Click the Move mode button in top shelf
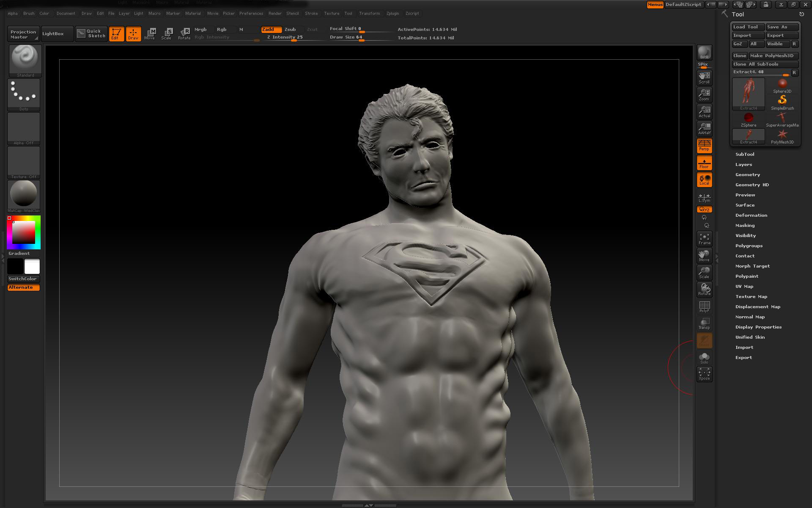This screenshot has height=508, width=812. point(150,34)
